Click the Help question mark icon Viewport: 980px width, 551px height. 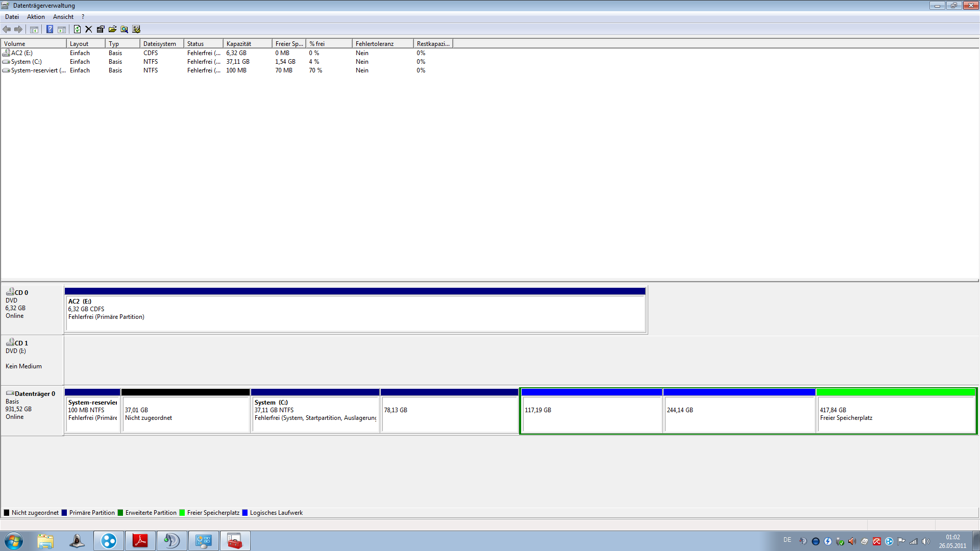[50, 29]
